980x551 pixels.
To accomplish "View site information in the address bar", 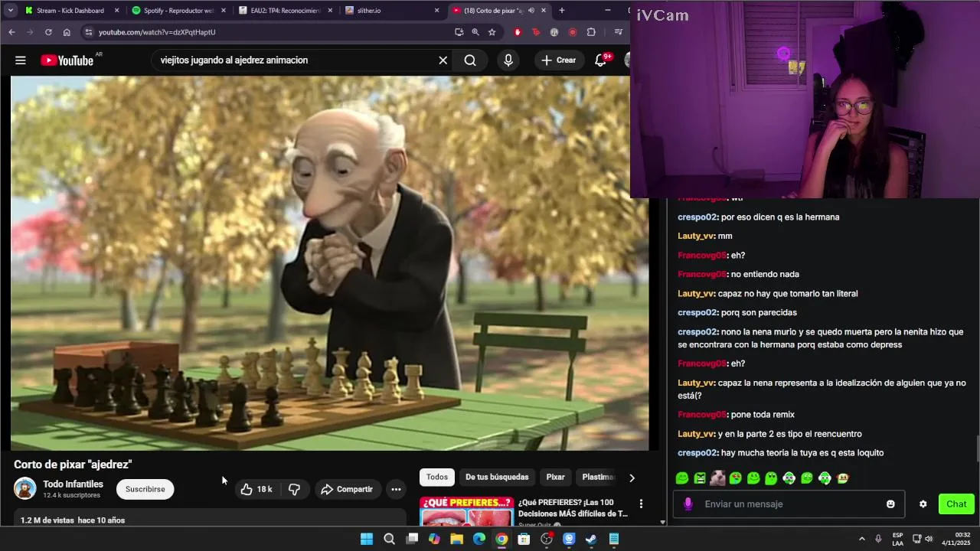I will (x=89, y=32).
